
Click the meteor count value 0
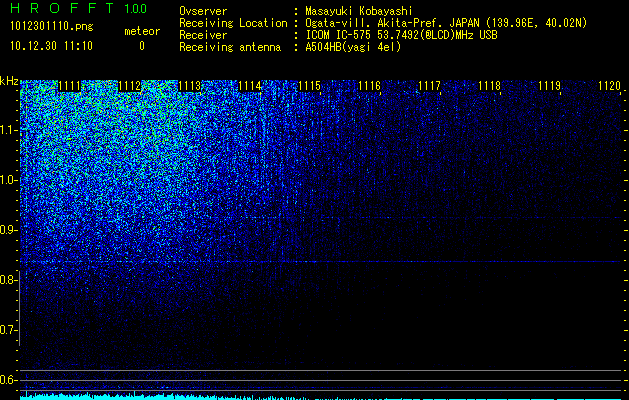click(x=142, y=46)
